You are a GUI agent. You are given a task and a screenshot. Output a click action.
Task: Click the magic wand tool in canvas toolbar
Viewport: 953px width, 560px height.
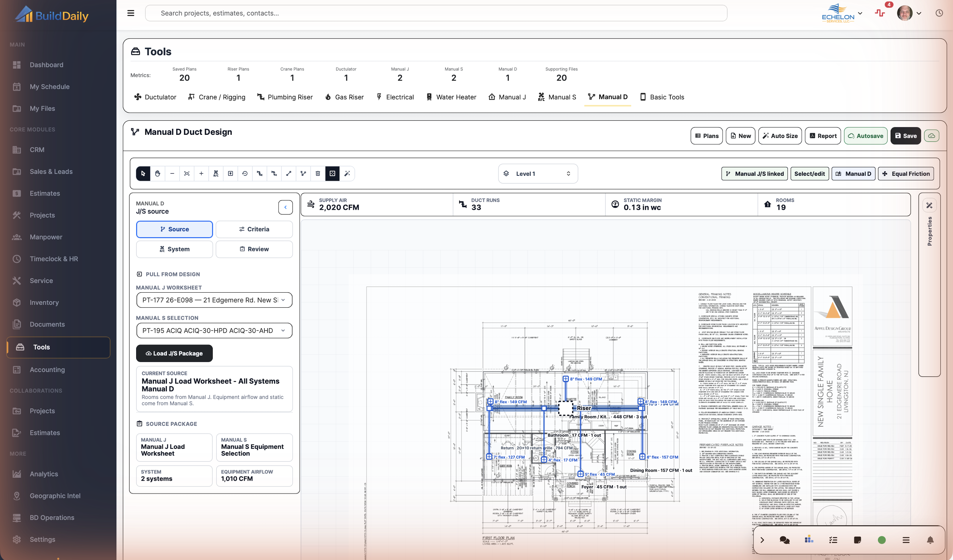click(347, 174)
